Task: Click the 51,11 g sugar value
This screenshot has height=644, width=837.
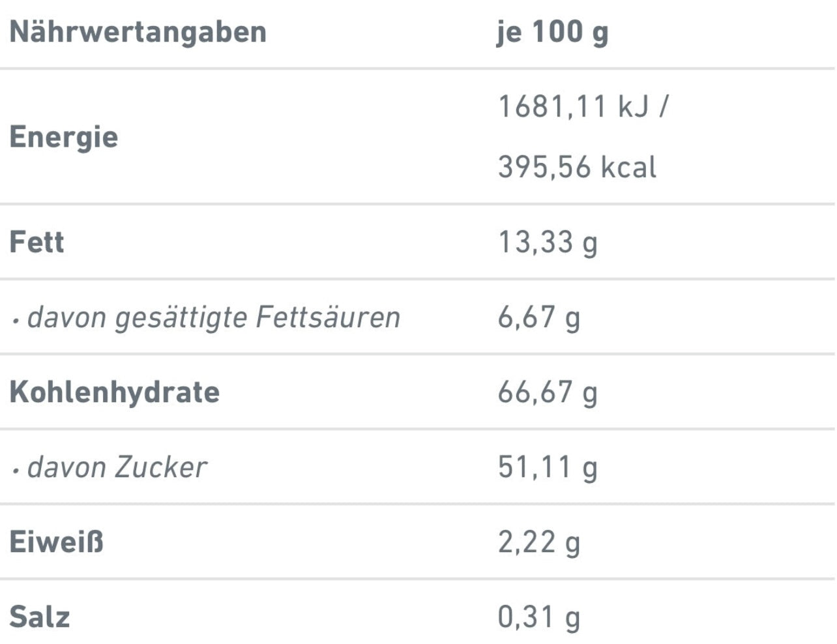Action: pos(548,467)
